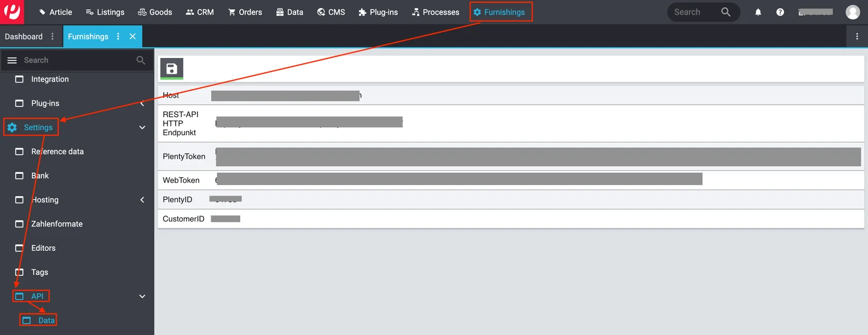Open Tags in the sidebar
This screenshot has height=335, width=868.
click(x=40, y=272)
